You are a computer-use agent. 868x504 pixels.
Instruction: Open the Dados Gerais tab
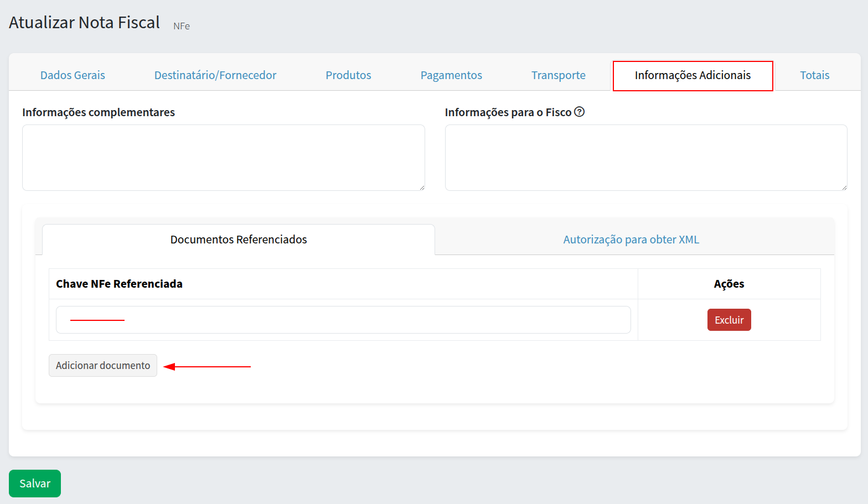(73, 75)
